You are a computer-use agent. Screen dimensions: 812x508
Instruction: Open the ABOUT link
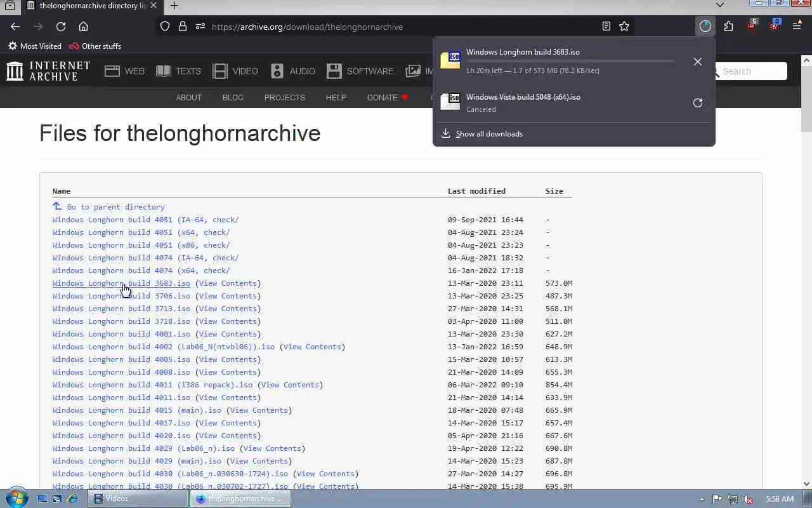coord(189,97)
